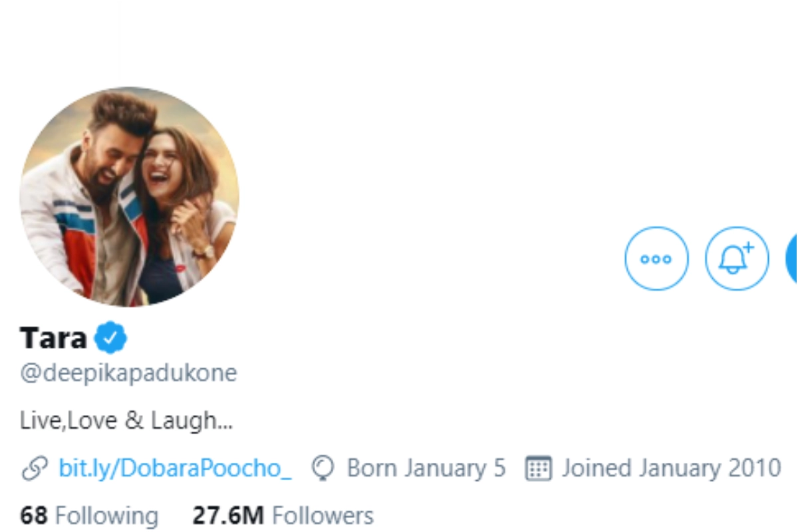Click the birthday balloon icon
This screenshot has width=798, height=532.
[x=323, y=469]
